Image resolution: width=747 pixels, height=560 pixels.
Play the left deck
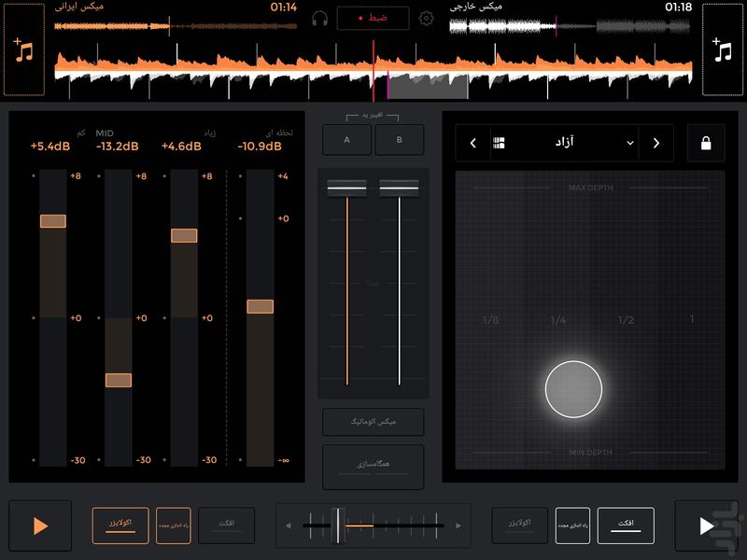(x=40, y=525)
